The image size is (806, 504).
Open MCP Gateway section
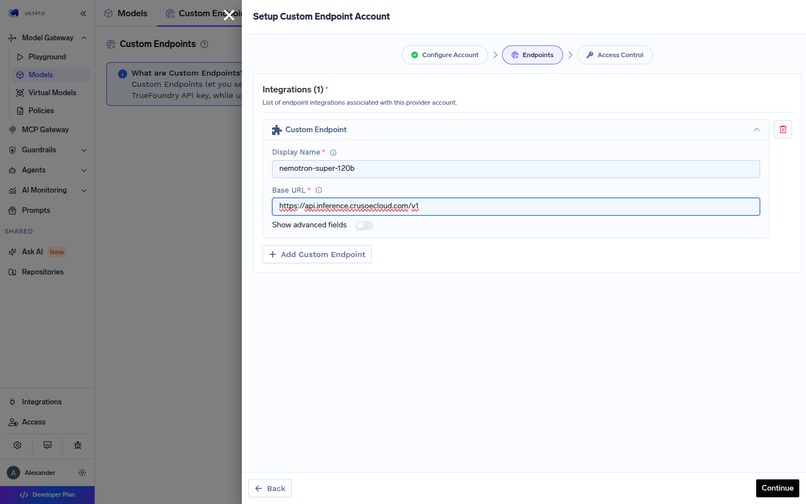(45, 130)
